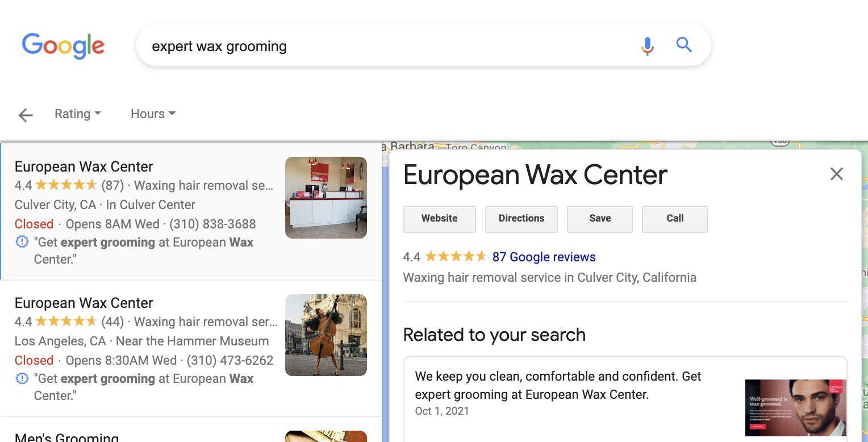Click the microphone icon in search bar
This screenshot has height=442, width=868.
(647, 46)
